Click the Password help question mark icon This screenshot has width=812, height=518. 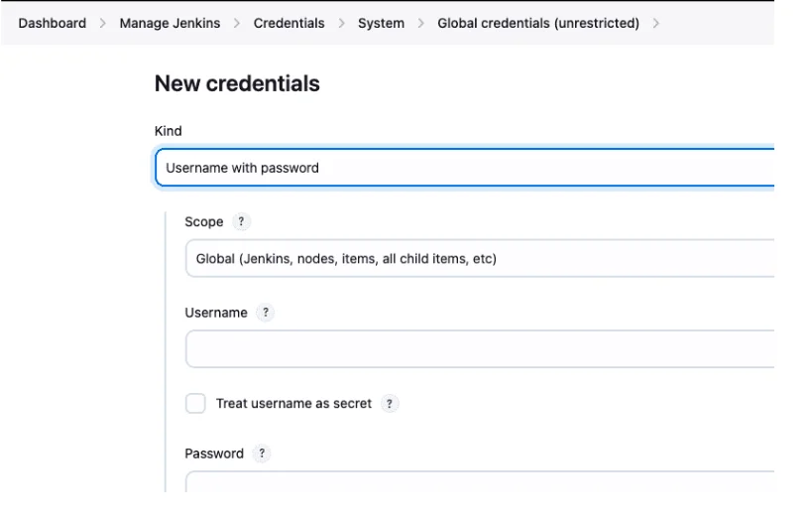coord(262,453)
